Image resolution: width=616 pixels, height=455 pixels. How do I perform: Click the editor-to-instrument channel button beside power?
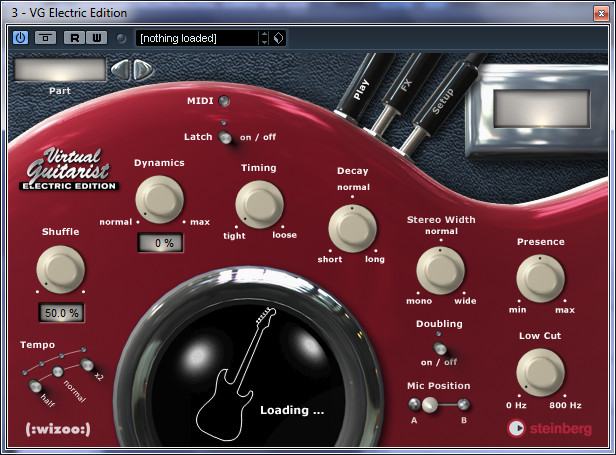tap(45, 38)
